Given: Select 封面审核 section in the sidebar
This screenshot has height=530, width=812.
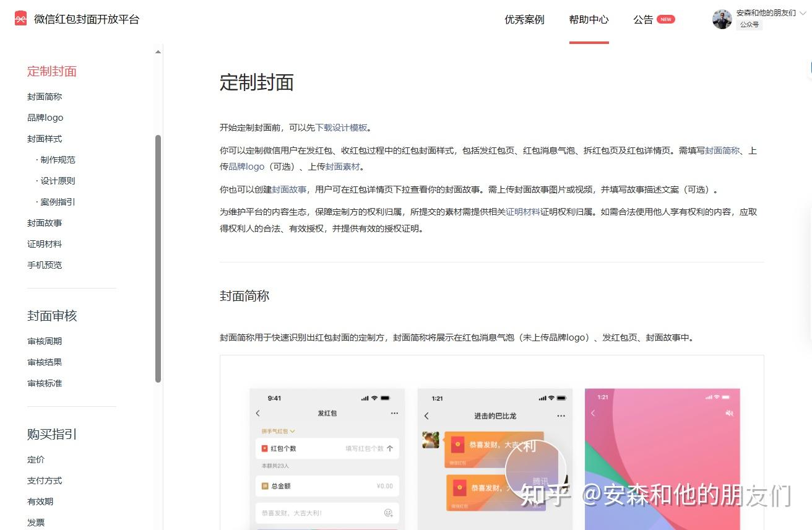Looking at the screenshot, I should click(52, 316).
